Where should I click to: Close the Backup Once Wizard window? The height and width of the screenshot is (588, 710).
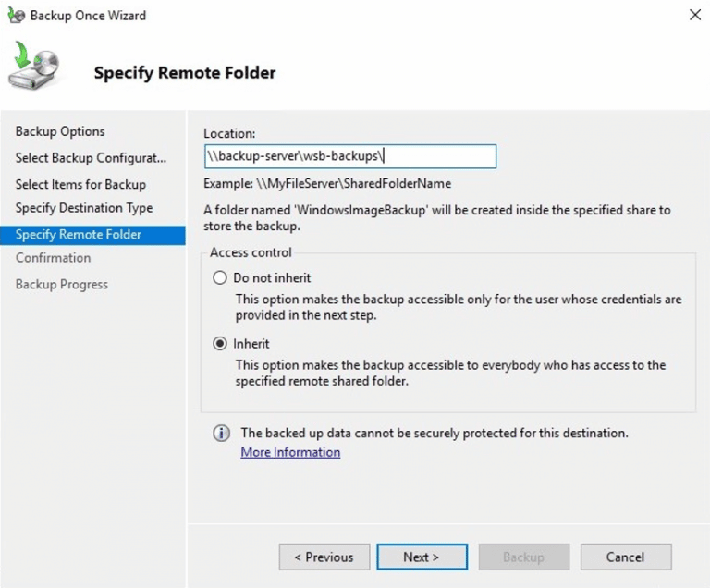coord(695,15)
